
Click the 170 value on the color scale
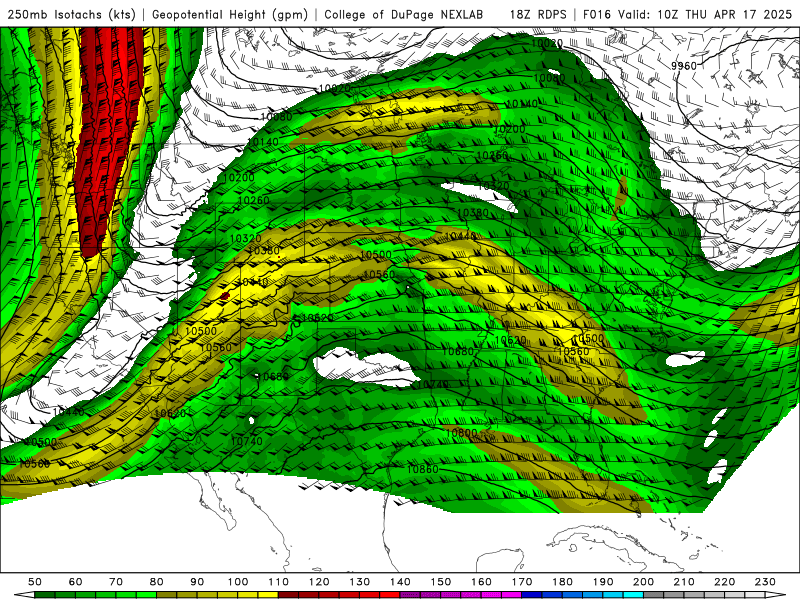[521, 582]
